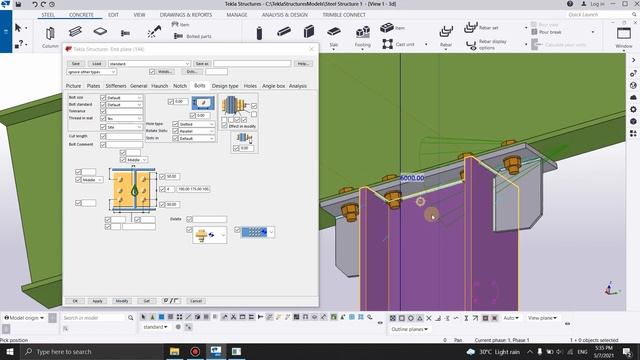Select the Rebar set tool
The image size is (640, 360).
(481, 28)
